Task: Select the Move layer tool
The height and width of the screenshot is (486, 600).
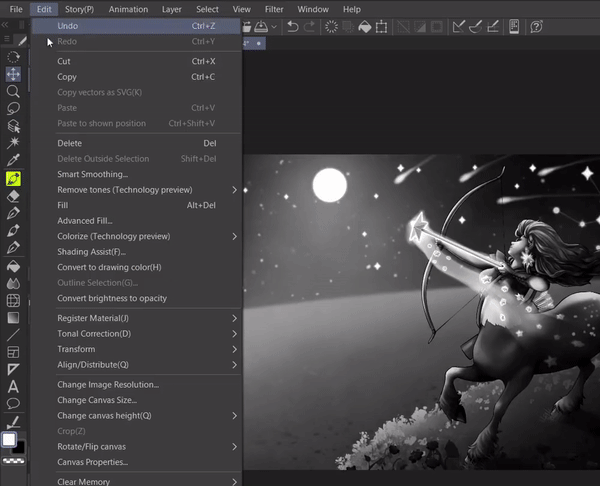Action: [14, 74]
